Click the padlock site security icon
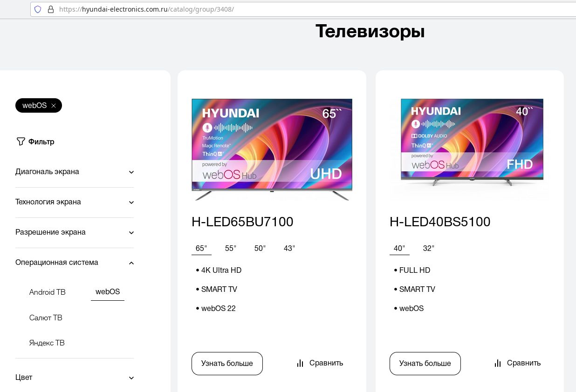Image resolution: width=576 pixels, height=392 pixels. pos(51,9)
